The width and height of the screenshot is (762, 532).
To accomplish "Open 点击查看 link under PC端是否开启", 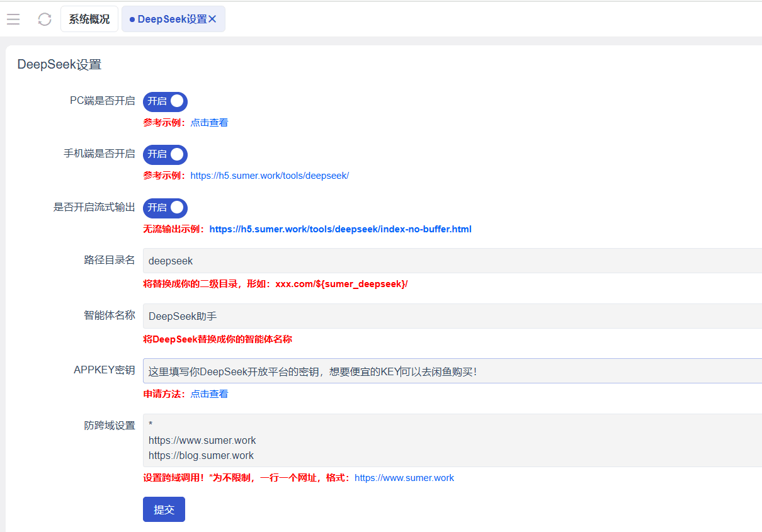I will click(x=209, y=123).
